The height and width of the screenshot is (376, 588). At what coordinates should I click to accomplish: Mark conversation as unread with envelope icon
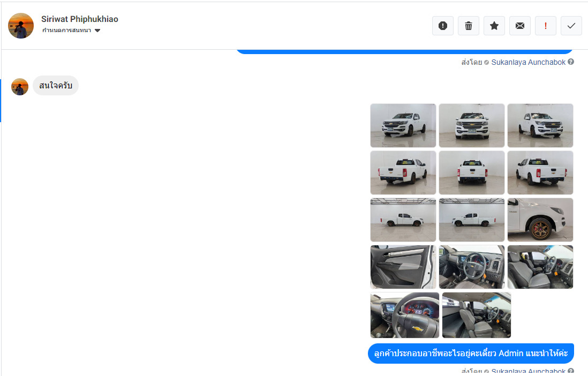pyautogui.click(x=520, y=26)
